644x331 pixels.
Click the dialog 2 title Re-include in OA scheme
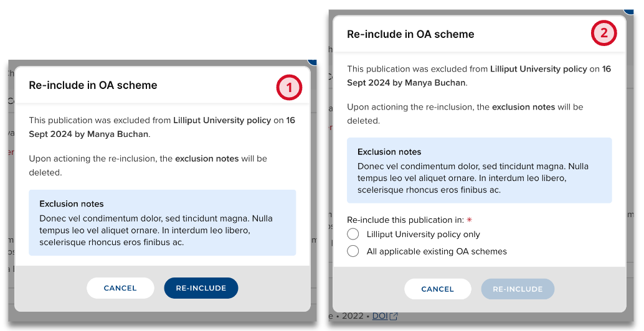410,34
